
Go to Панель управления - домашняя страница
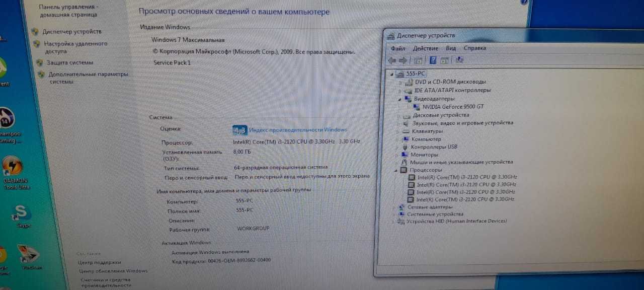[x=68, y=11]
